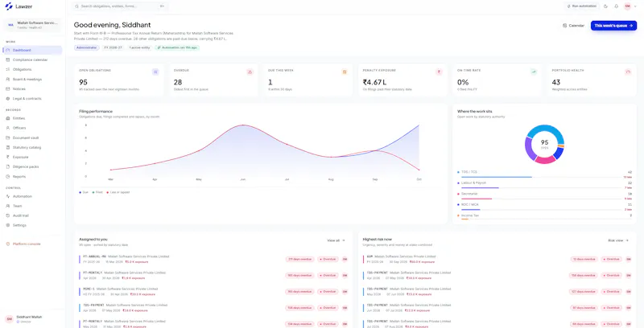This screenshot has width=644, height=328.
Task: Click the Portfolio Health gauge icon
Action: [x=628, y=72]
